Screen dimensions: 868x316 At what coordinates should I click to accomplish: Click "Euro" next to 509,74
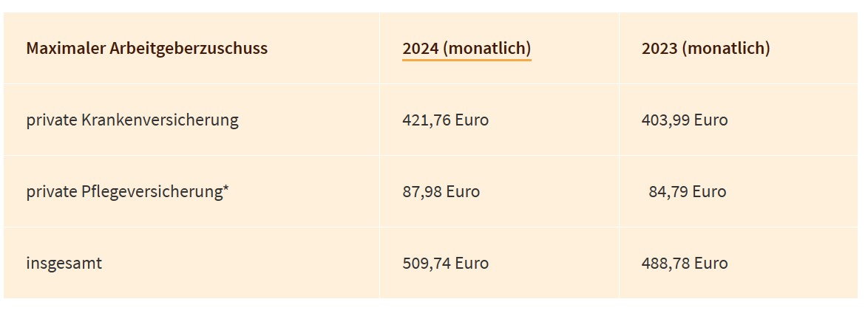(x=472, y=263)
